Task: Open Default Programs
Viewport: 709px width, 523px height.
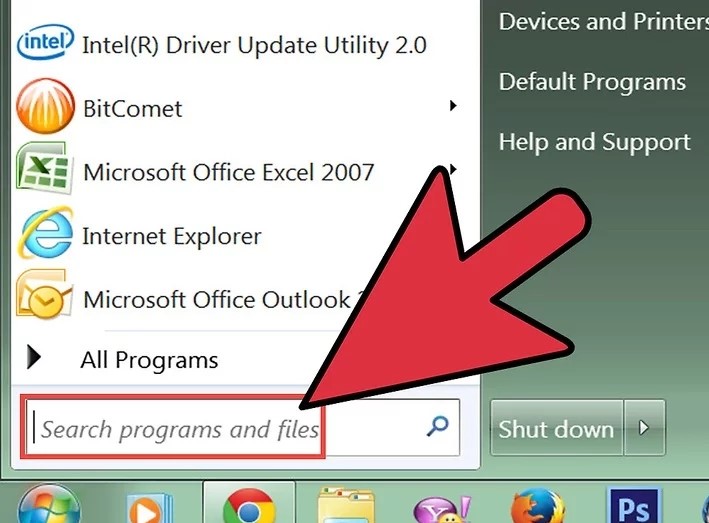Action: pyautogui.click(x=592, y=82)
